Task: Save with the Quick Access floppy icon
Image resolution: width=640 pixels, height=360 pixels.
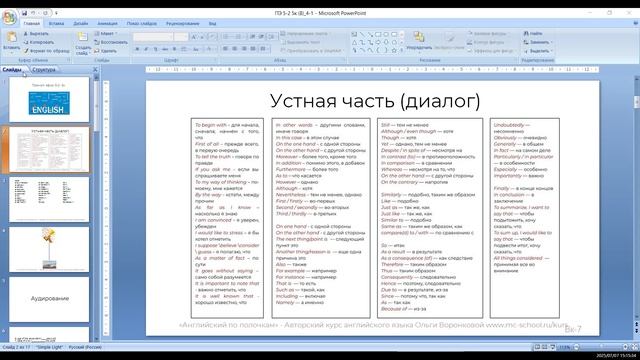Action: (x=24, y=13)
